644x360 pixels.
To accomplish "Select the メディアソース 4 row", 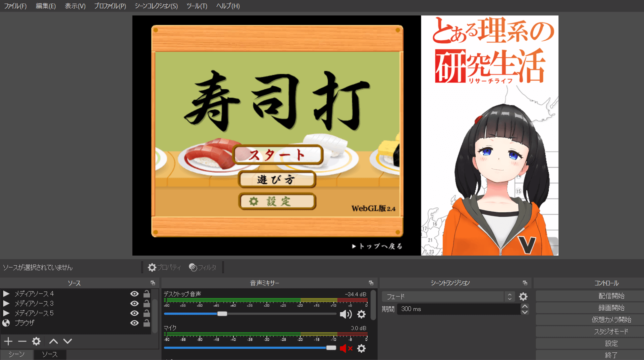I will pos(76,294).
